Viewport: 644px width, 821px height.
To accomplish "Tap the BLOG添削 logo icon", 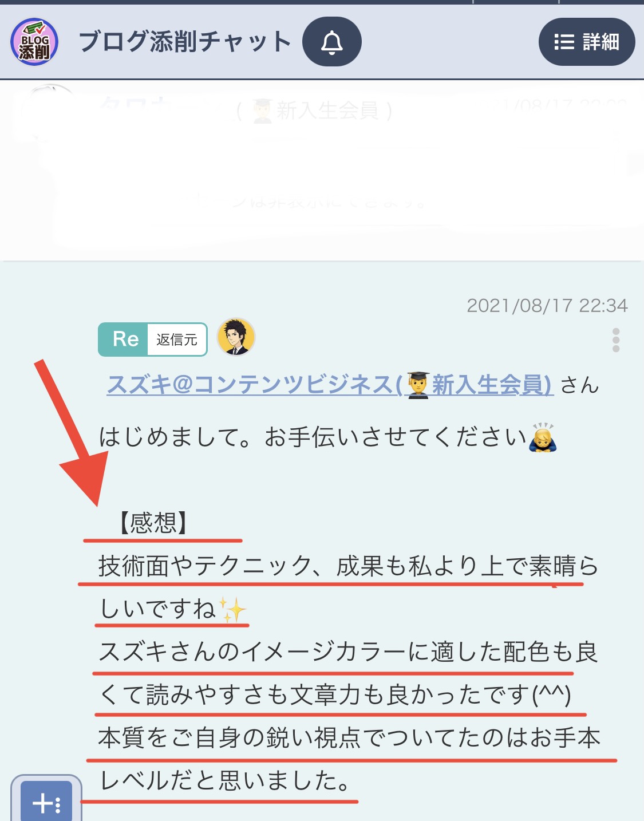I will [x=34, y=42].
